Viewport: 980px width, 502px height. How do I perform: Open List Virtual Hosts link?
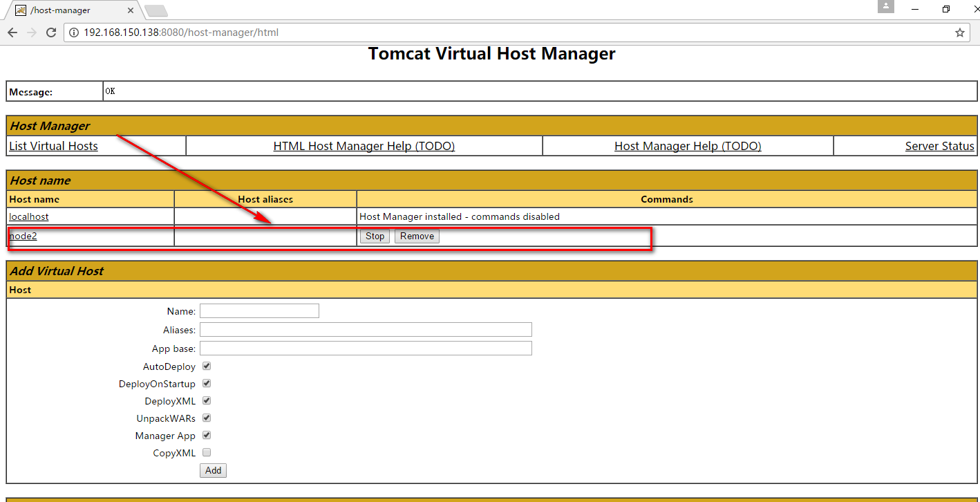pos(53,146)
